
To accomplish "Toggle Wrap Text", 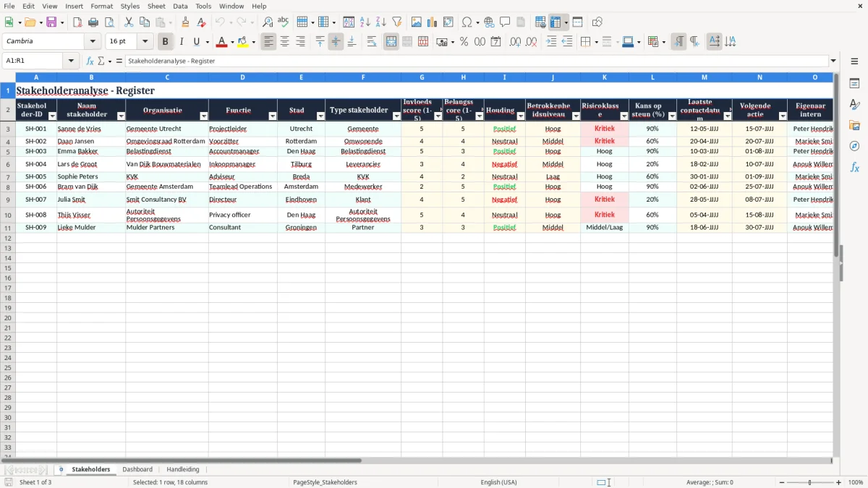I will pos(372,42).
